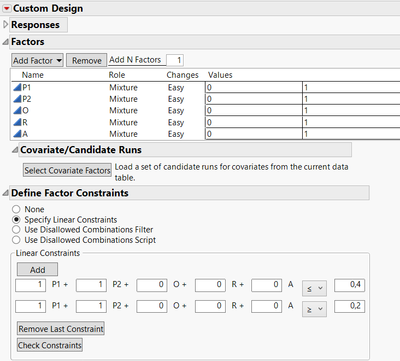
Task: Click the Check Constraints button
Action: pos(50,345)
